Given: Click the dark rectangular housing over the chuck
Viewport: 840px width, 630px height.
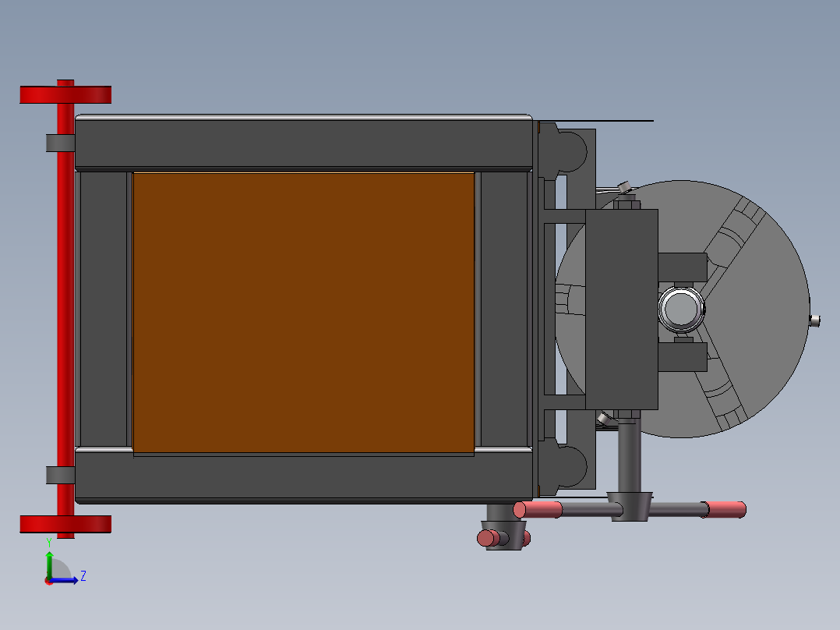Looking at the screenshot, I should 621,310.
